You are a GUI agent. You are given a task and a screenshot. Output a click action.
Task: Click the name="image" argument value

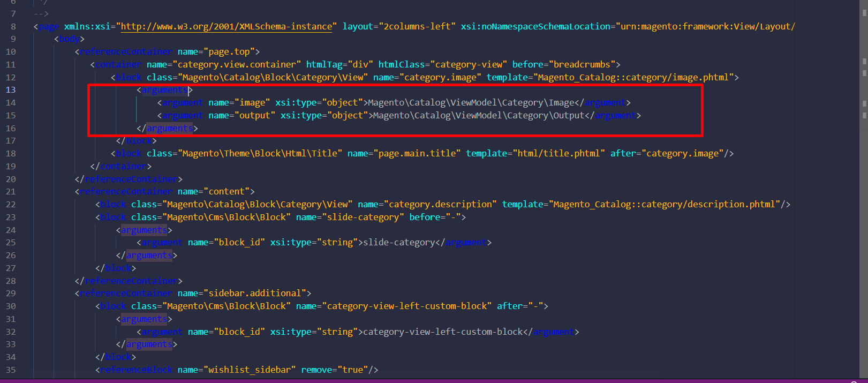point(252,103)
